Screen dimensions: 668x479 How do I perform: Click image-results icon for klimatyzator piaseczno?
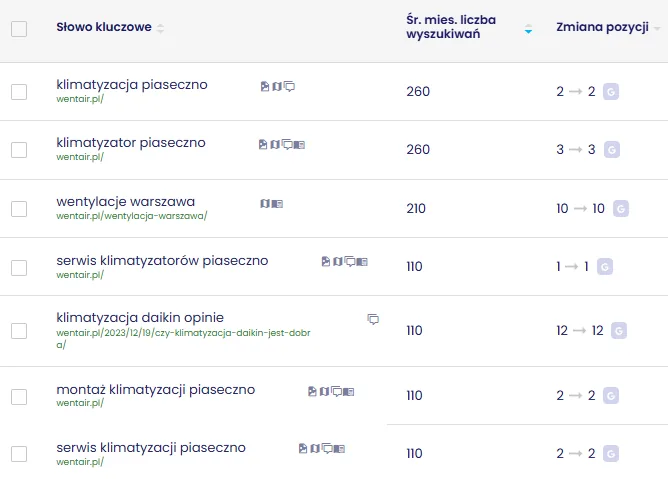[263, 144]
